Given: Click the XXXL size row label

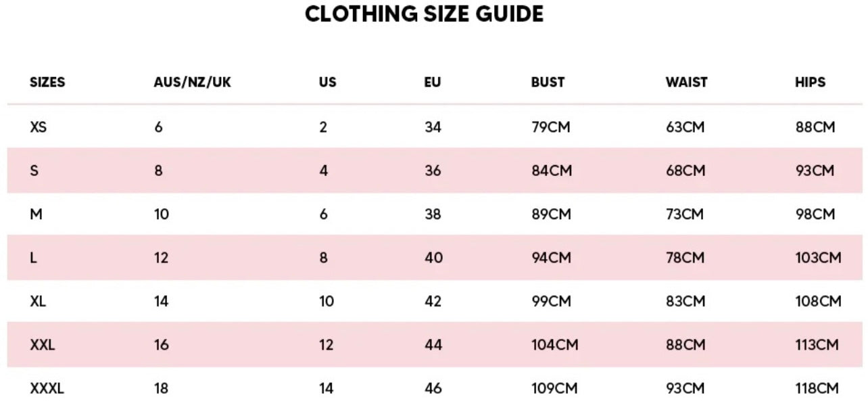Looking at the screenshot, I should (x=47, y=388).
